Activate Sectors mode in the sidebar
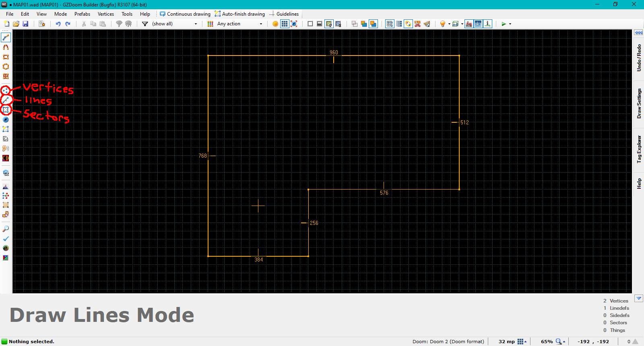 coord(6,109)
